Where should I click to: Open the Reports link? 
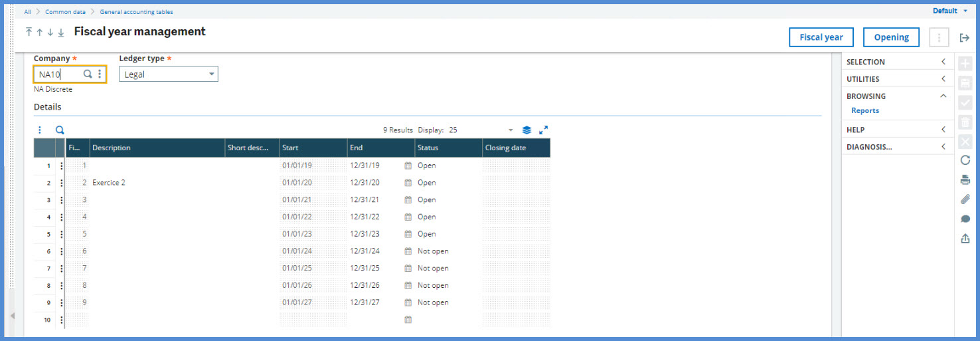(864, 111)
